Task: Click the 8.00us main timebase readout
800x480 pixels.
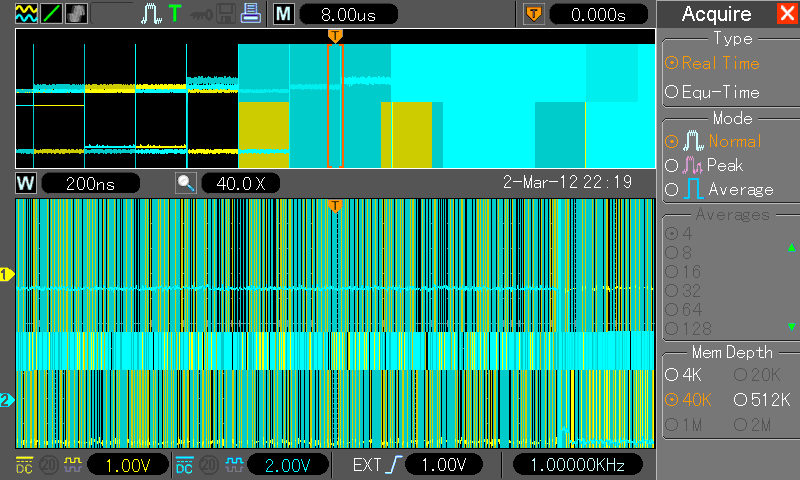Action: (348, 14)
